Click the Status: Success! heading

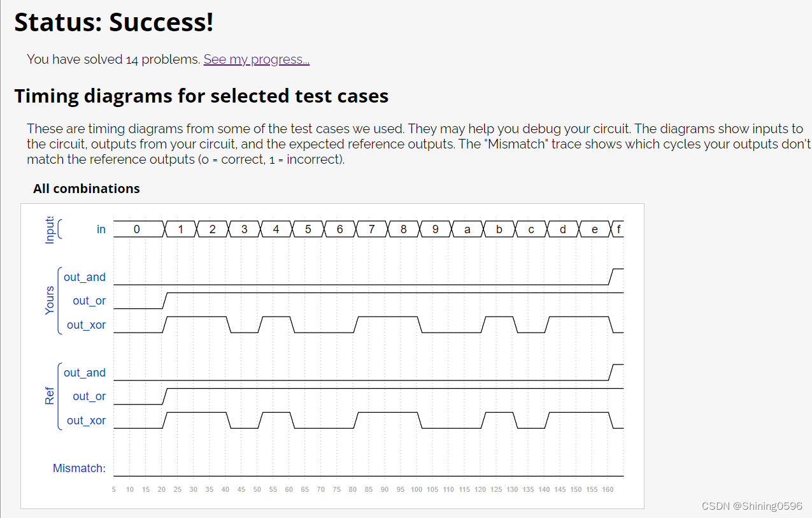(x=114, y=22)
